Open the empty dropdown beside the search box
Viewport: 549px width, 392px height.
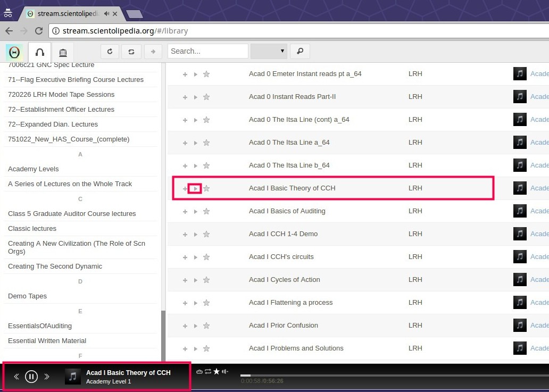[x=269, y=51]
